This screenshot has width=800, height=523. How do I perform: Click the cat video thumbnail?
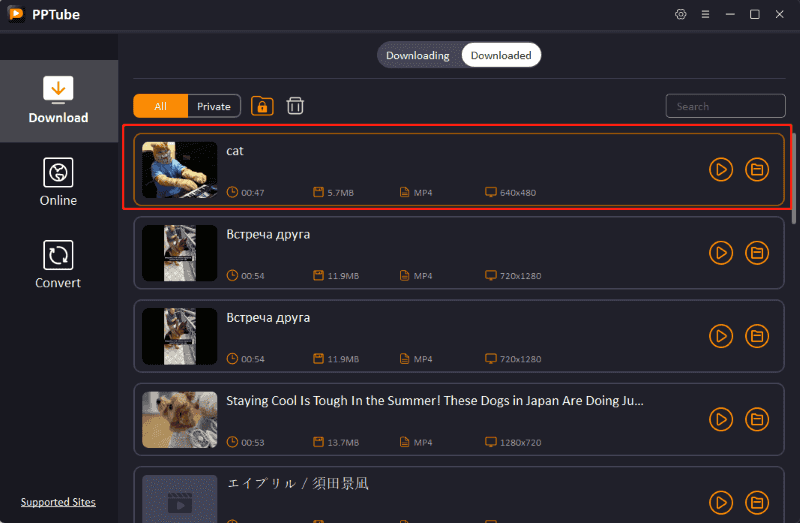click(x=180, y=170)
